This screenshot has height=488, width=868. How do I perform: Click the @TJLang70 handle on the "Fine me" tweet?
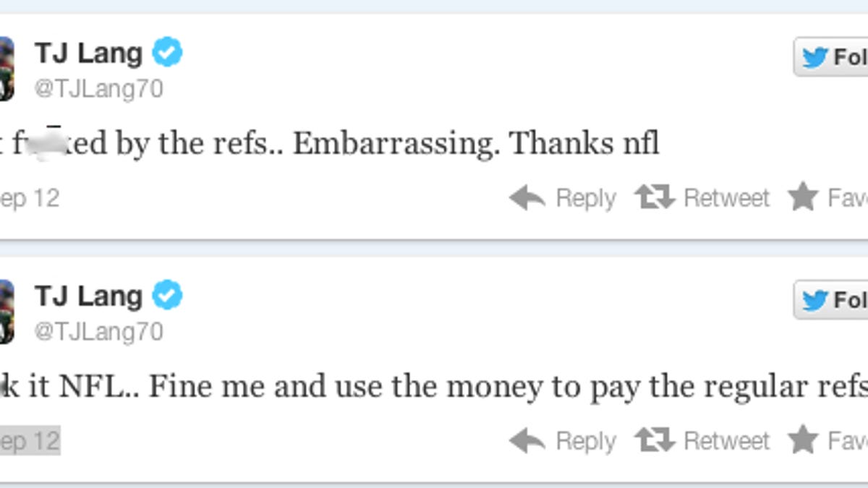tap(98, 332)
